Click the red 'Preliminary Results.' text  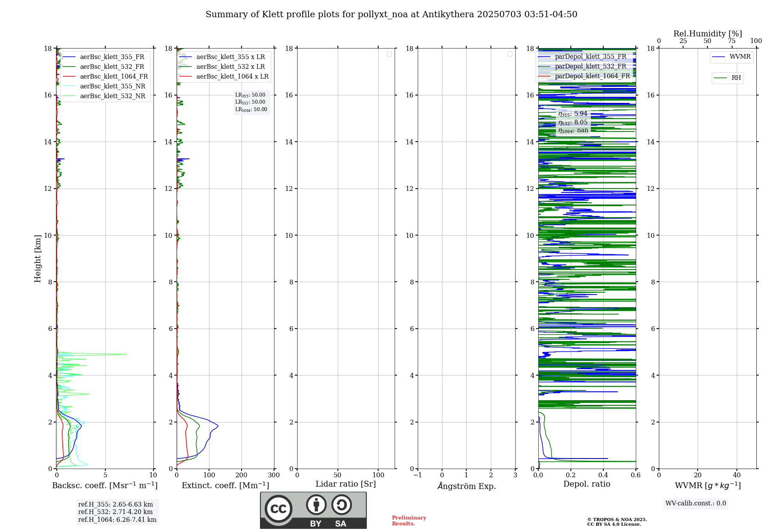point(409,521)
